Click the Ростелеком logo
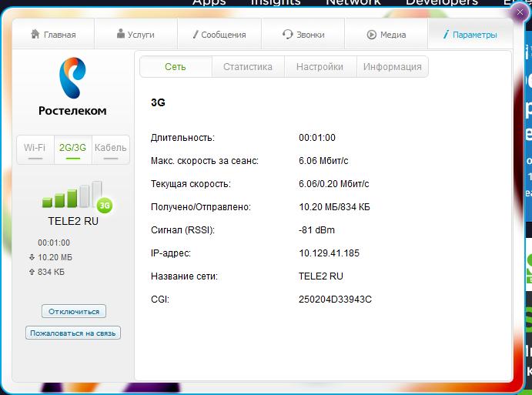This screenshot has height=395, width=532. coord(72,87)
